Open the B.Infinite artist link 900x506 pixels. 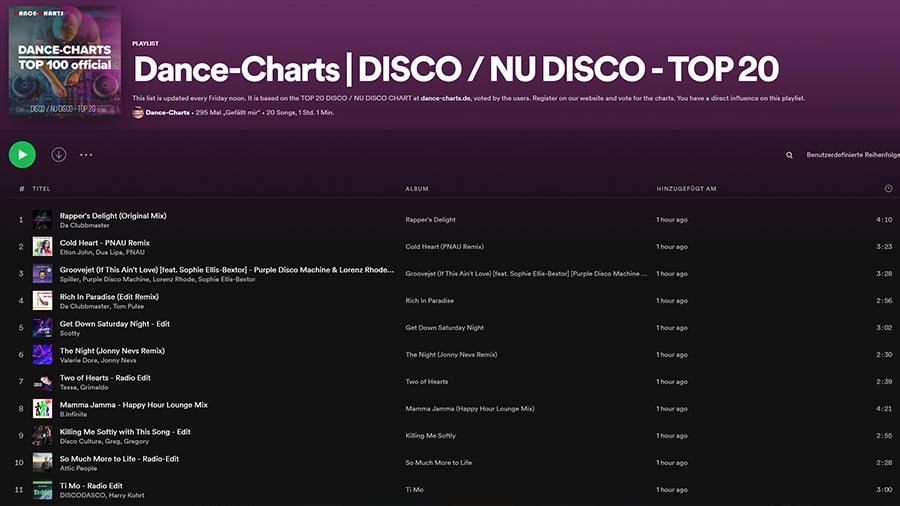pos(73,414)
